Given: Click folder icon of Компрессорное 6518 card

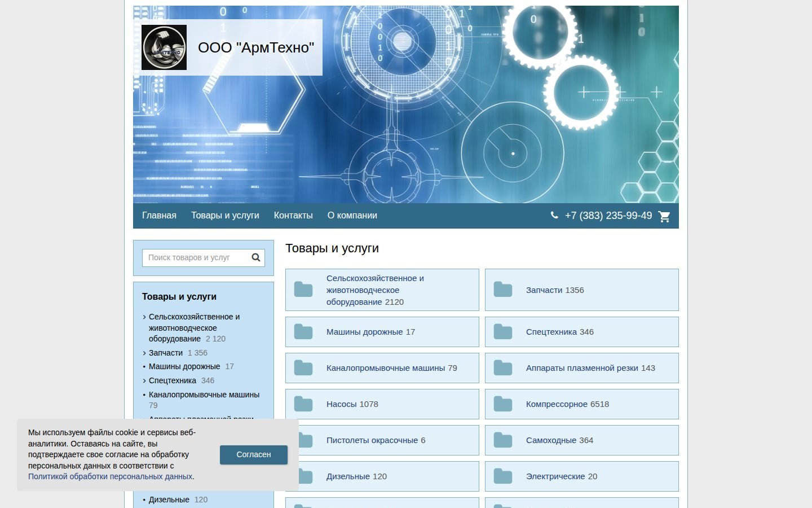Looking at the screenshot, I should click(x=503, y=404).
